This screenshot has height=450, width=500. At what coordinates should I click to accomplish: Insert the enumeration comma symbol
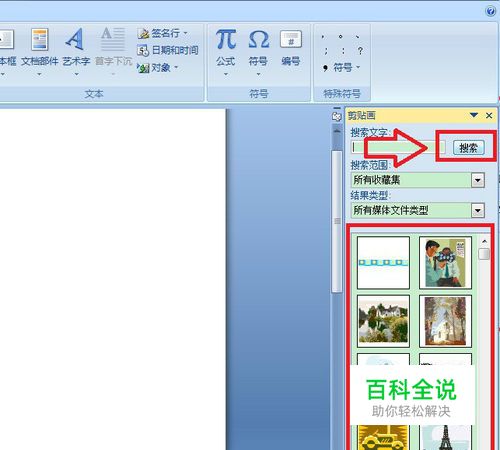click(x=358, y=36)
